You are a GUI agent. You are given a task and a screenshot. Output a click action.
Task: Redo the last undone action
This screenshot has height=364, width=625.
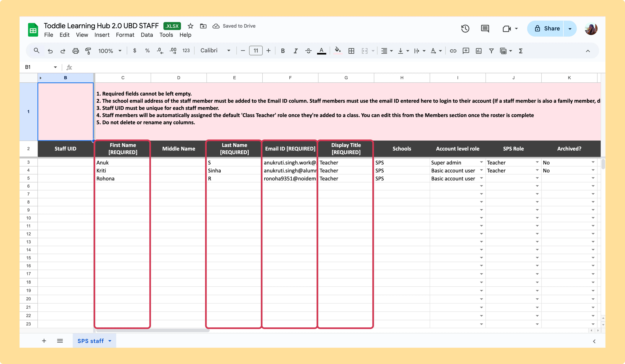[x=63, y=51]
